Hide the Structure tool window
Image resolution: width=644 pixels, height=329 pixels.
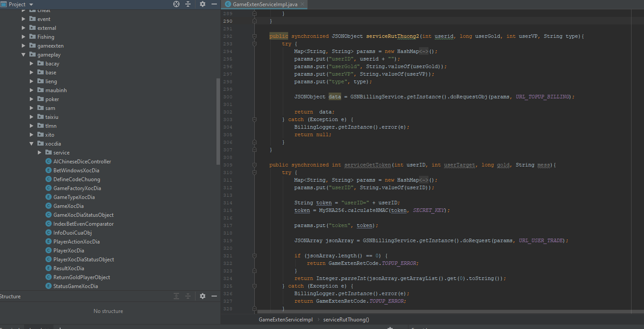tap(214, 296)
